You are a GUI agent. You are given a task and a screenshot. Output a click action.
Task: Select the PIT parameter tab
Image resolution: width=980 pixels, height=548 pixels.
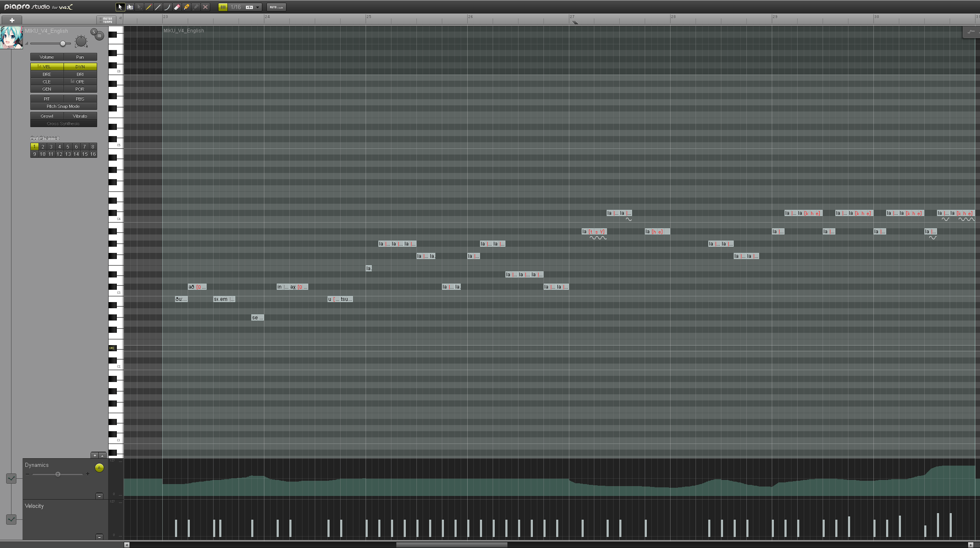(x=47, y=99)
